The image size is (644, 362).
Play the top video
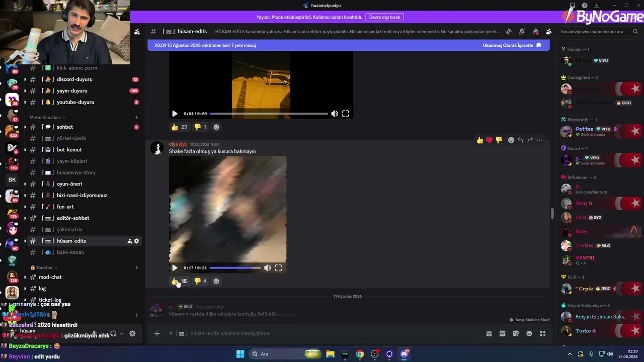click(175, 114)
